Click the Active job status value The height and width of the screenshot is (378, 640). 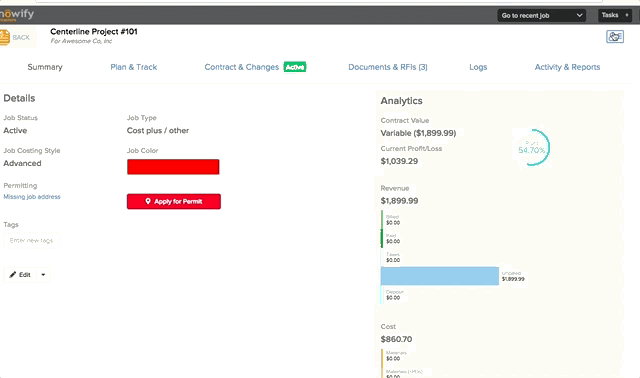pos(15,131)
